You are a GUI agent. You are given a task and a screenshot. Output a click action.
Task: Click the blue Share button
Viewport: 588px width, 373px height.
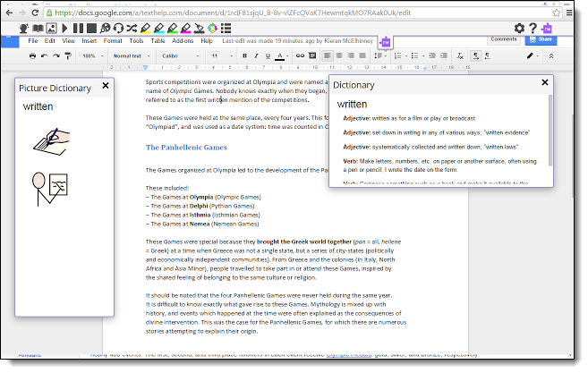point(541,39)
